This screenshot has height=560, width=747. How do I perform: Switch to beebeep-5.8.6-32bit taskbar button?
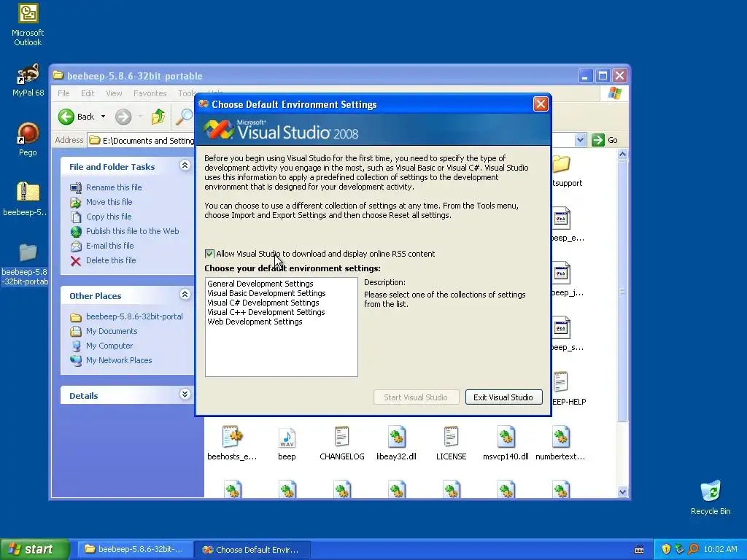[135, 549]
